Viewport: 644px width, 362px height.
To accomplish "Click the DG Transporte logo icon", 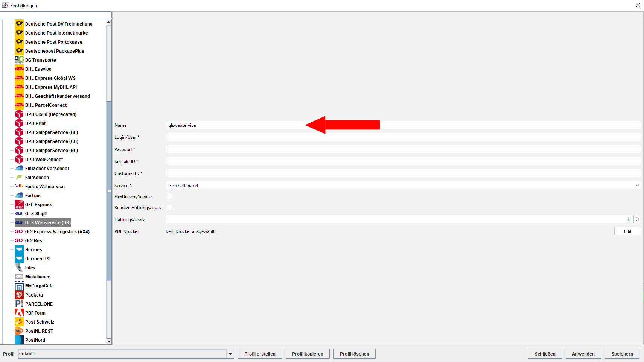I will (19, 60).
